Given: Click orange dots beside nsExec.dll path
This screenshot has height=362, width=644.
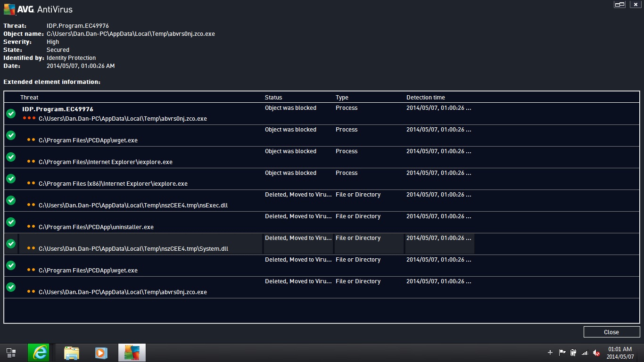Looking at the screenshot, I should (x=31, y=205).
